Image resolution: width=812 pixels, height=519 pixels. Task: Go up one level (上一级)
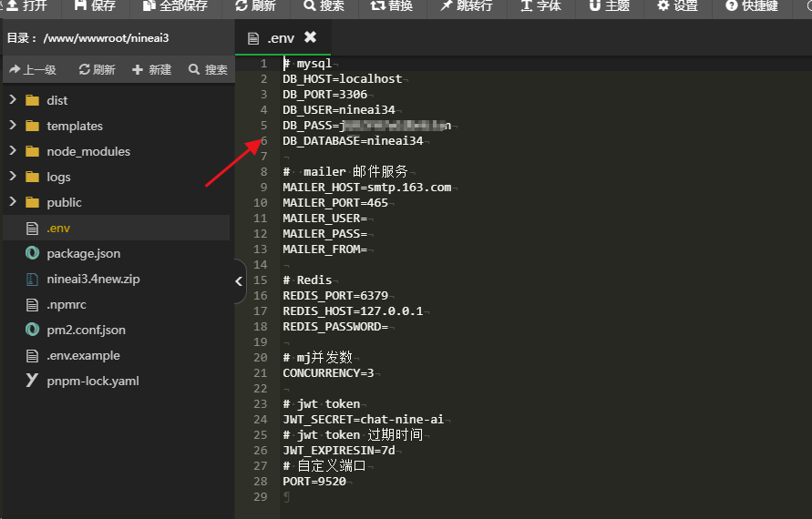pyautogui.click(x=33, y=69)
